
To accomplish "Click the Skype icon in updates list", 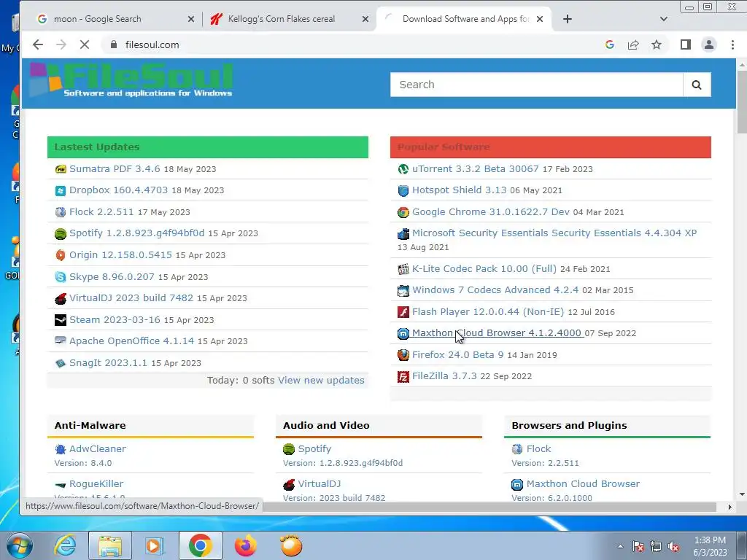I will pyautogui.click(x=61, y=276).
